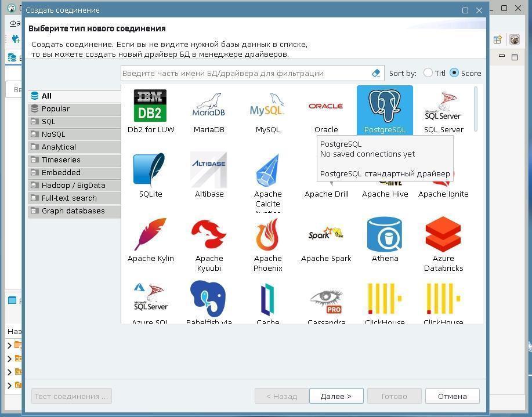Viewport: 532px width, 417px height.
Task: Select the MariaDB database icon
Action: 209,106
